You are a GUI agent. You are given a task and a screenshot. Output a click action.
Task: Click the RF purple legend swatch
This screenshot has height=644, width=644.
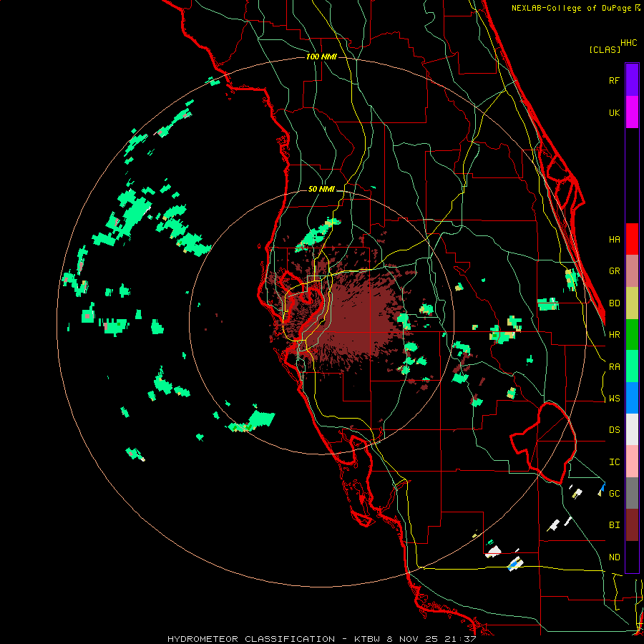(x=632, y=80)
